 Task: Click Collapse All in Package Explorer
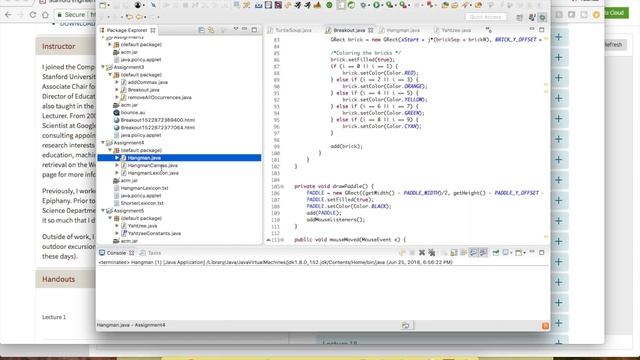point(202,30)
